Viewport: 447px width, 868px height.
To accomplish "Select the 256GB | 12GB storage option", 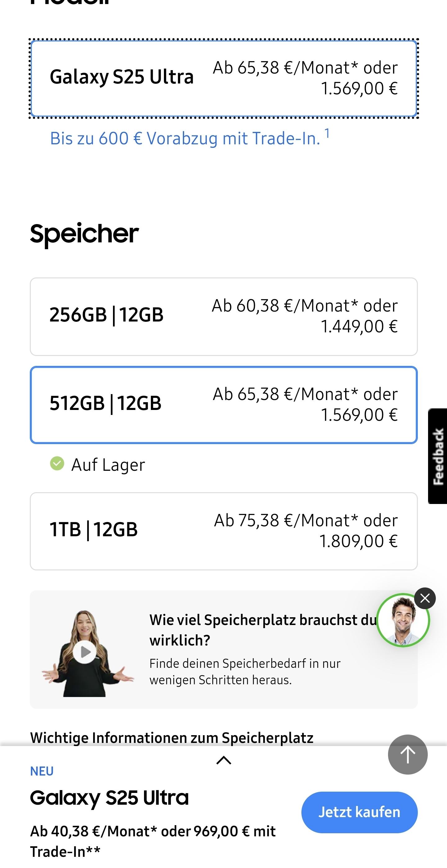I will [x=223, y=317].
